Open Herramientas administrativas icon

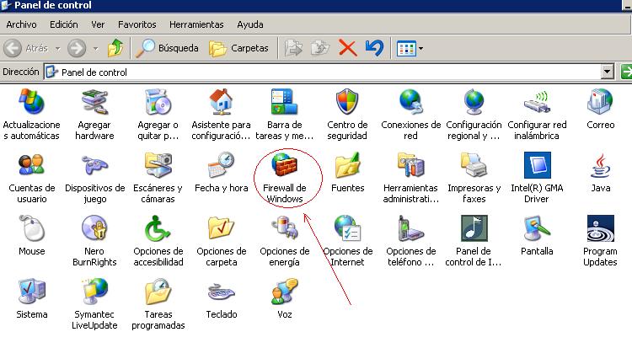pos(410,165)
